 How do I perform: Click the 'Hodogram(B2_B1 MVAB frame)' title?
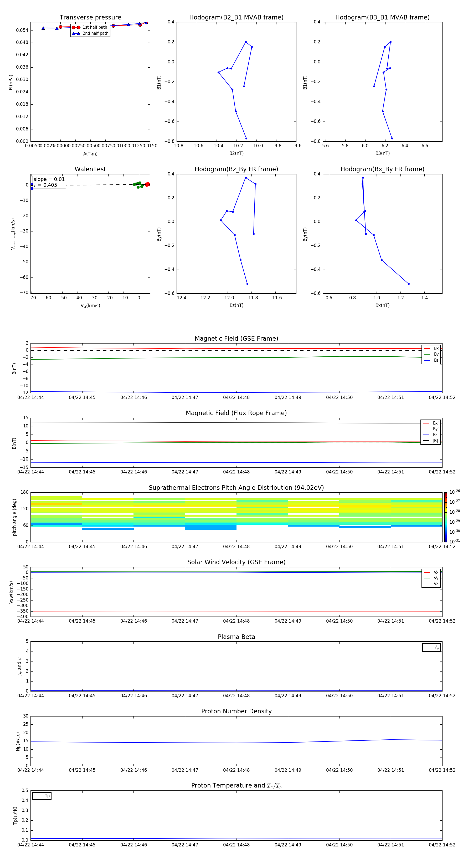(236, 18)
